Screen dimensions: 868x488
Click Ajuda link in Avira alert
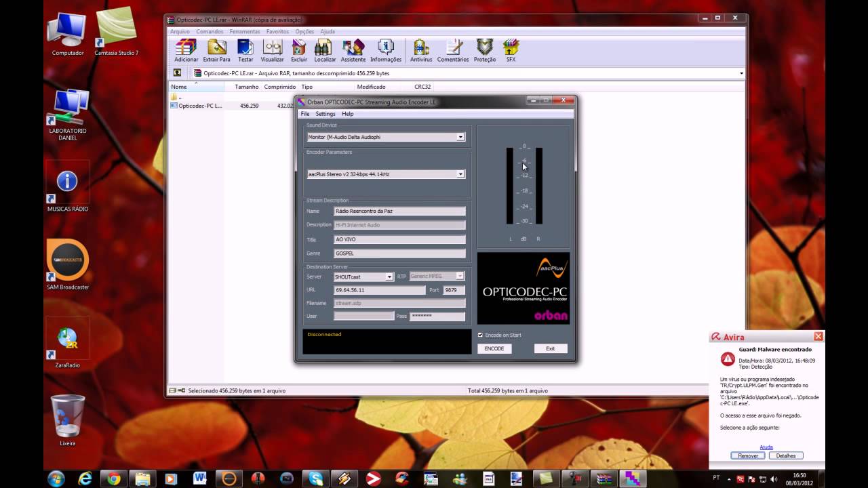click(x=766, y=447)
